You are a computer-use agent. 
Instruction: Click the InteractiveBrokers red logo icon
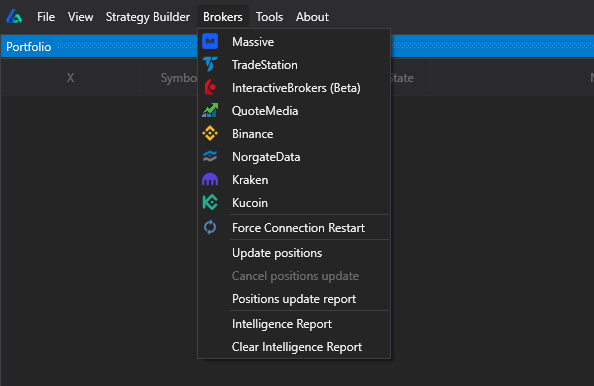(210, 88)
